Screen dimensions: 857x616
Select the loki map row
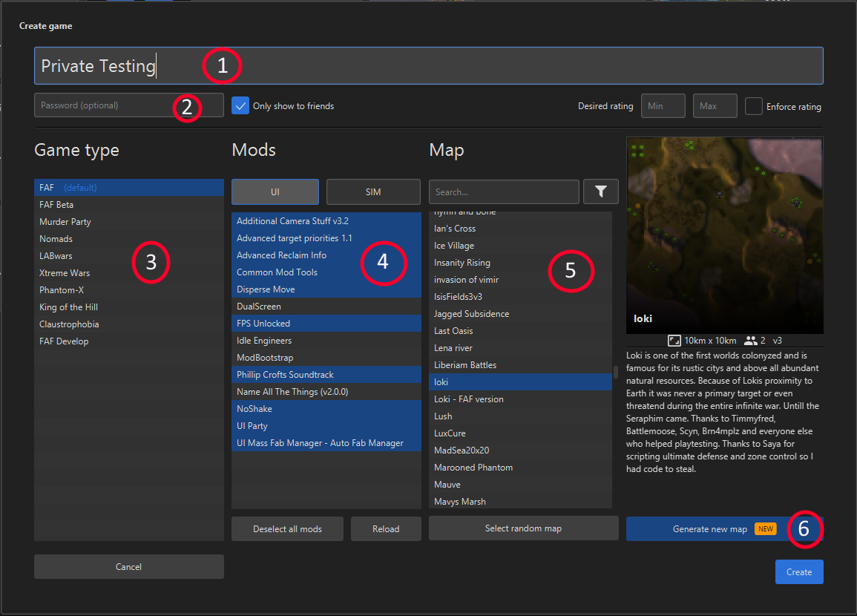tap(520, 382)
